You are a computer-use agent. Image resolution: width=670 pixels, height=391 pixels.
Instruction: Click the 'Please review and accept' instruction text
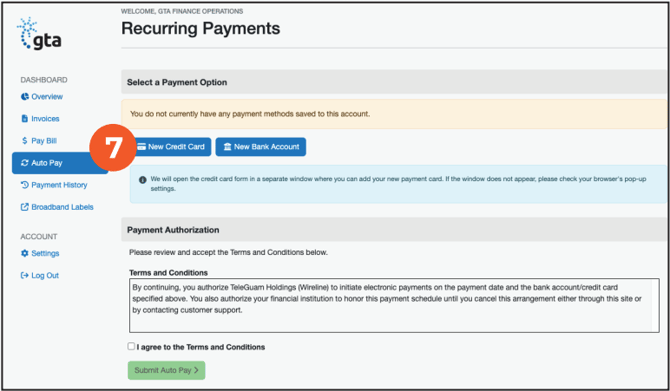click(228, 252)
